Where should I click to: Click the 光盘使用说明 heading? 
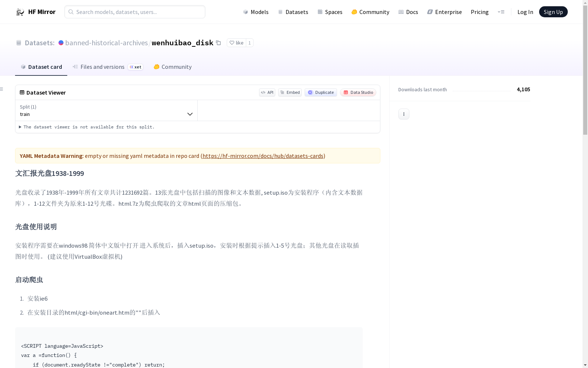(x=36, y=227)
